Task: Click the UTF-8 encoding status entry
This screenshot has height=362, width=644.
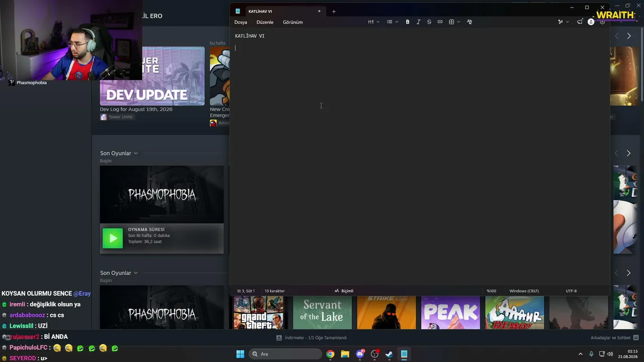Action: point(571,291)
